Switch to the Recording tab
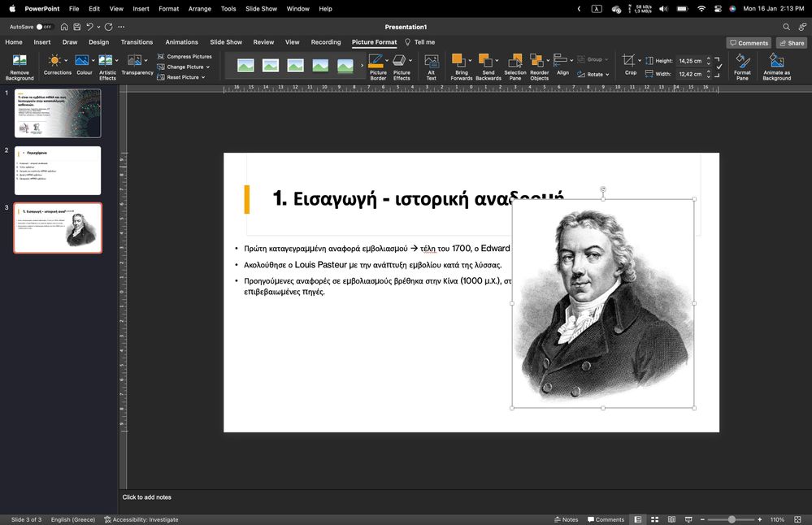This screenshot has height=525, width=812. point(326,42)
